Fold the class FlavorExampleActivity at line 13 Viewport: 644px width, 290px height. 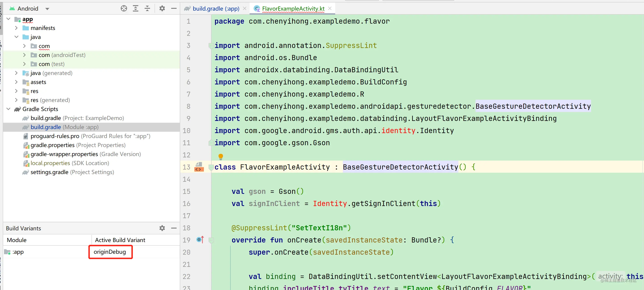click(x=211, y=167)
